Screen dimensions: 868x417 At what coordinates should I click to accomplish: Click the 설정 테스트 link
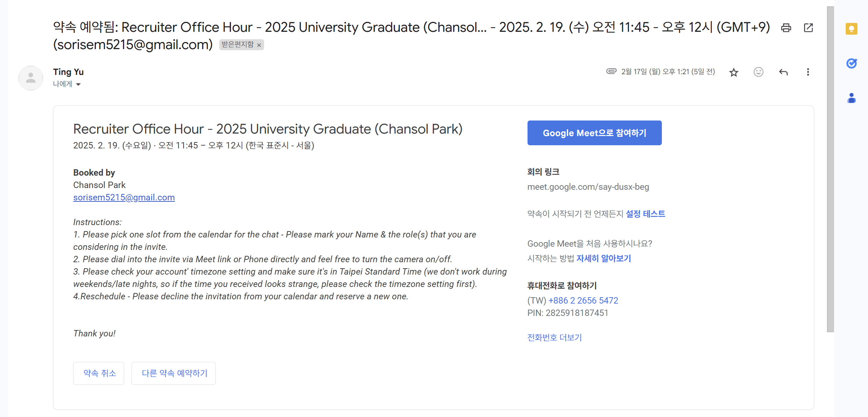tap(645, 214)
